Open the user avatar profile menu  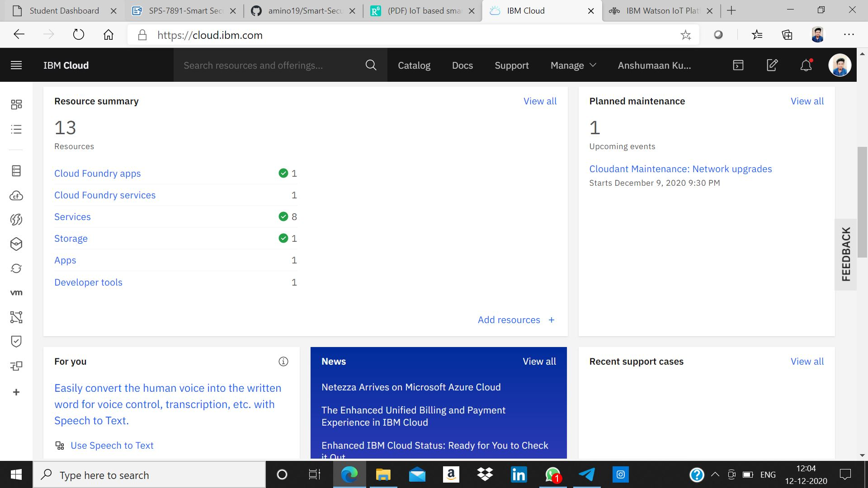pos(840,65)
